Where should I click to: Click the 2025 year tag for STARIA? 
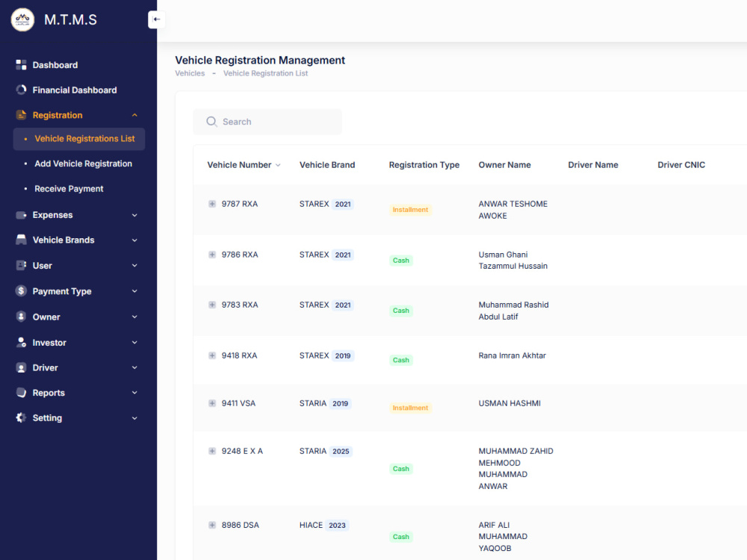(341, 451)
